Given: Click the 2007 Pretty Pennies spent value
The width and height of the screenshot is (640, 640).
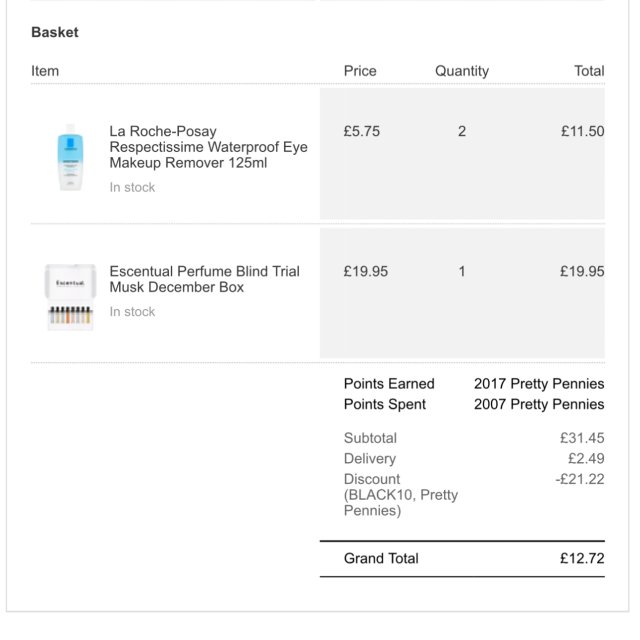Looking at the screenshot, I should coord(539,404).
